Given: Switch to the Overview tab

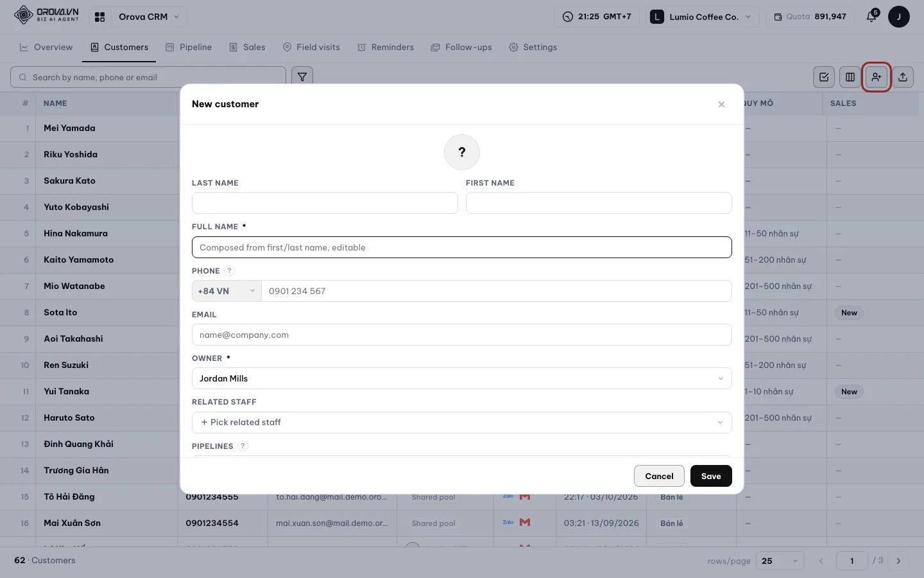Looking at the screenshot, I should 46,47.
